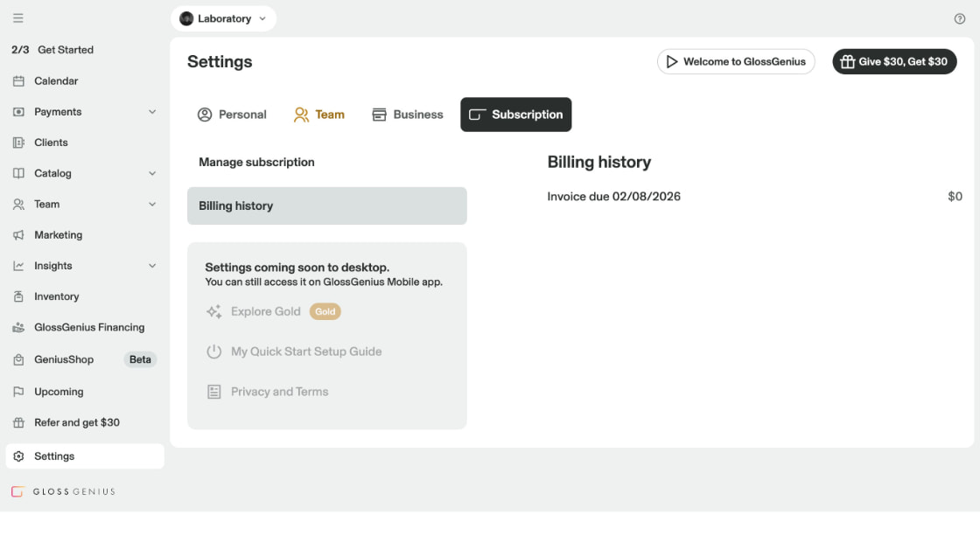Open Privacy and Terms link
This screenshot has height=550, width=980.
click(279, 392)
